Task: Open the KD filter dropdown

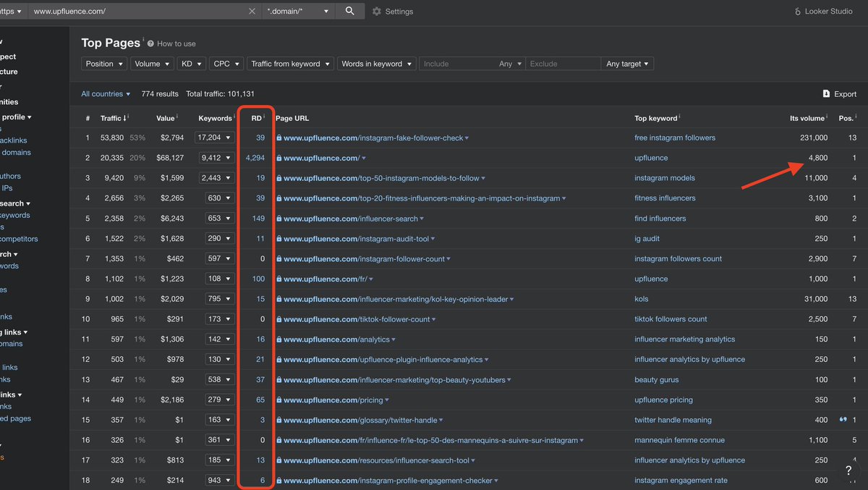Action: [191, 64]
